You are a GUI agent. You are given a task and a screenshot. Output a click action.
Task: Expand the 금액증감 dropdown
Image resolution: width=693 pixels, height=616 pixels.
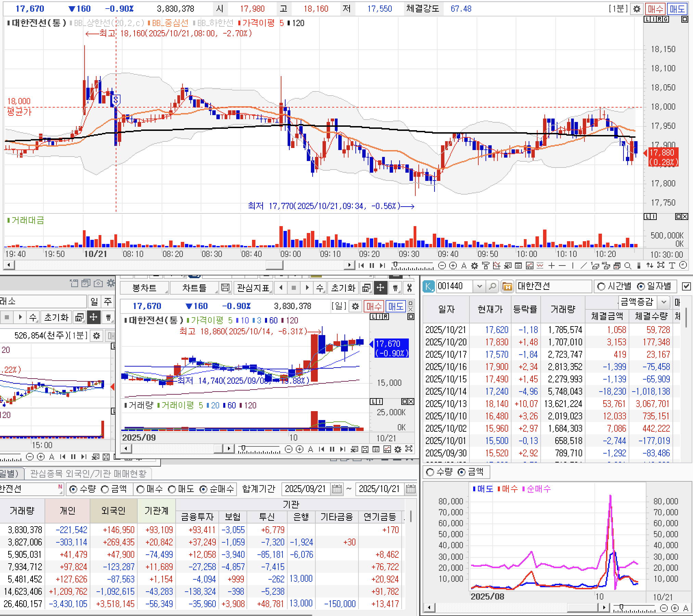point(664,302)
